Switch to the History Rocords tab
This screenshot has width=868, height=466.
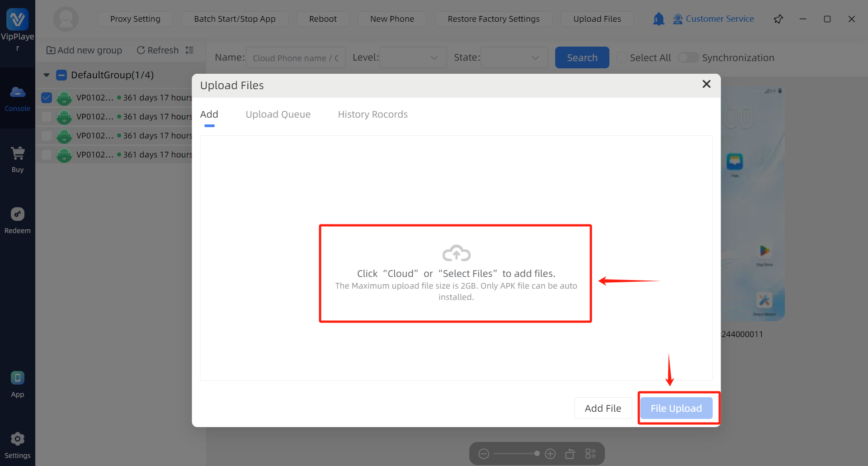point(373,114)
